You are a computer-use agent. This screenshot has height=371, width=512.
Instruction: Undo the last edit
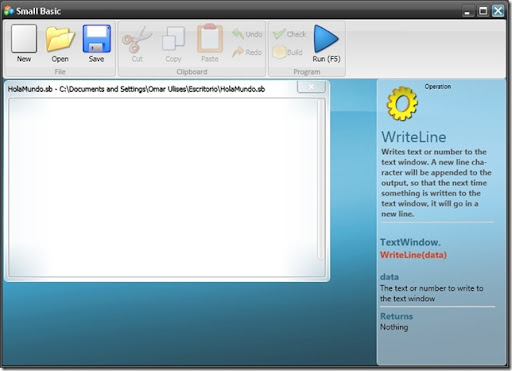click(x=247, y=34)
